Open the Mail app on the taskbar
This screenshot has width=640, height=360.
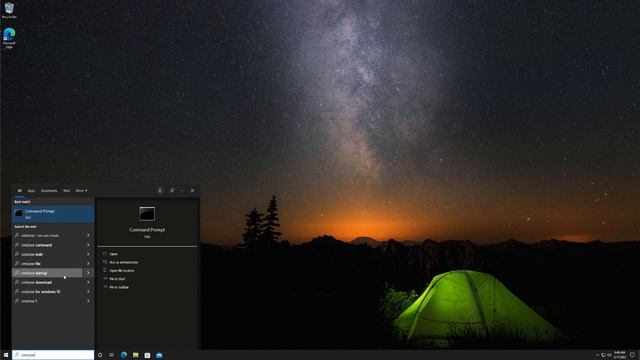pyautogui.click(x=159, y=355)
